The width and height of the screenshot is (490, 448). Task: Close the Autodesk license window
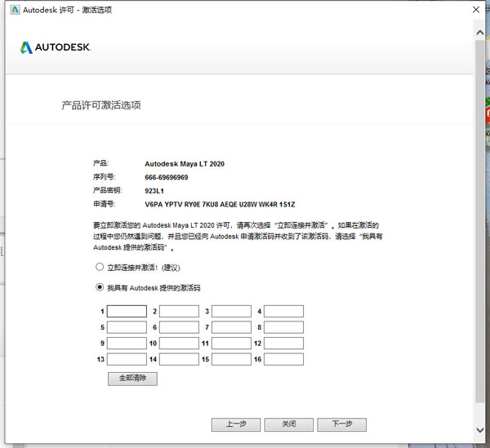476,10
